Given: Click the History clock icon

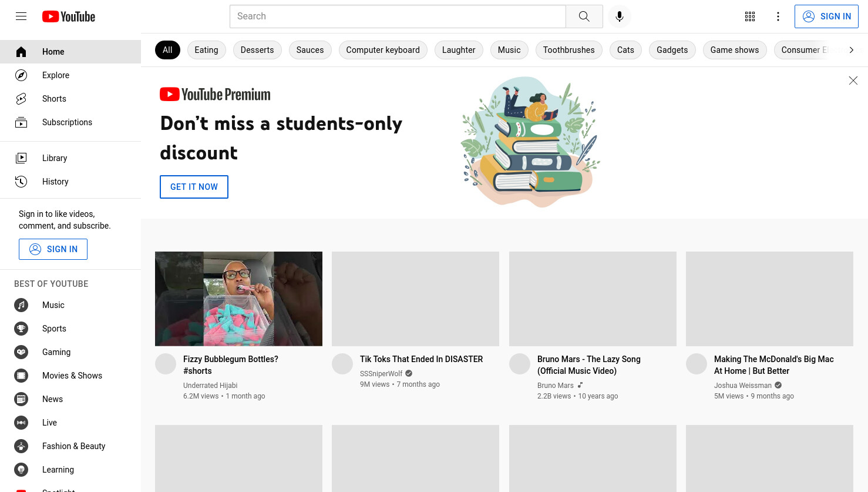Looking at the screenshot, I should click(21, 182).
